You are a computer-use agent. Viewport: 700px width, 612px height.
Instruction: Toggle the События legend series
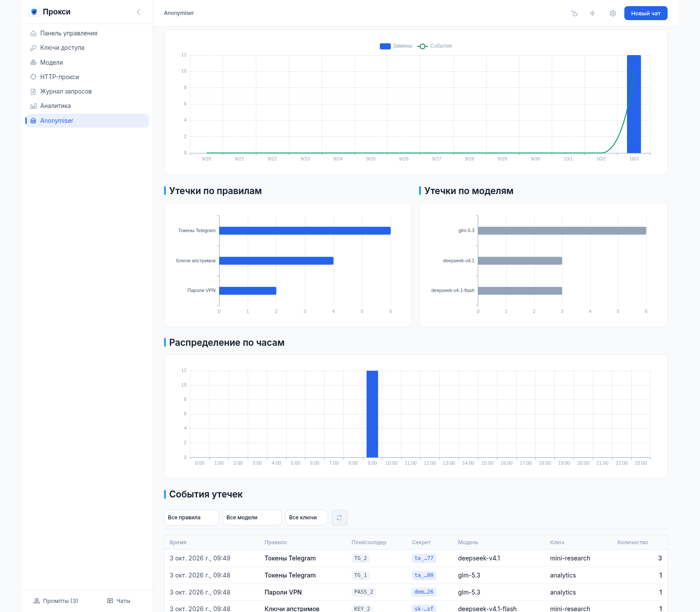click(434, 46)
